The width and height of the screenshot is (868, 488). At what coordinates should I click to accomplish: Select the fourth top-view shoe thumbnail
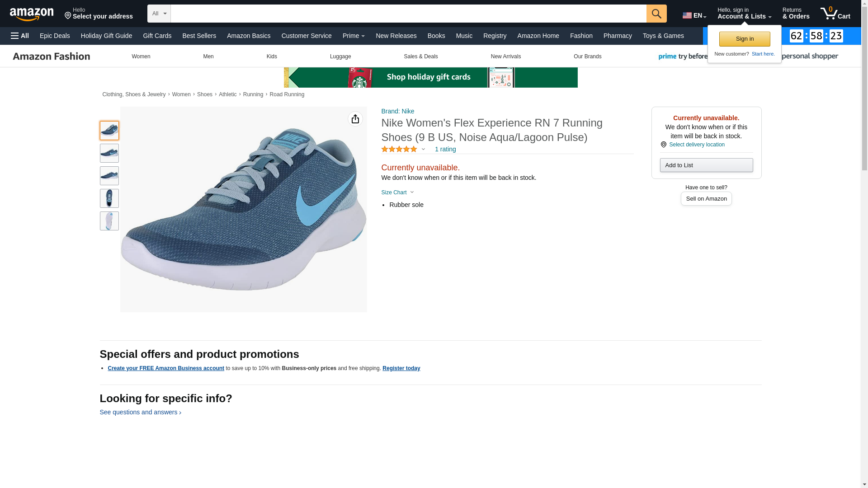[109, 198]
